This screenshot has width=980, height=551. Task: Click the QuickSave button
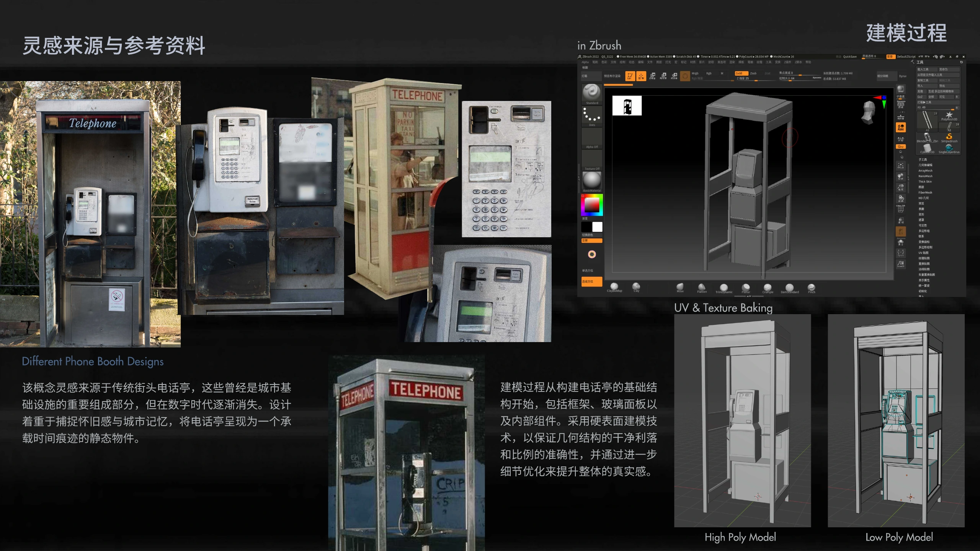850,57
